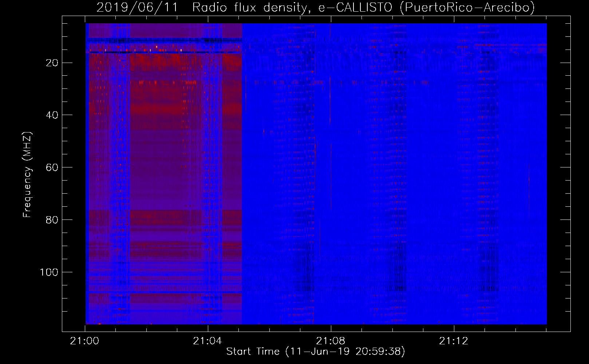Click the 21:08 time tick label
This screenshot has height=364, width=589.
pyautogui.click(x=331, y=341)
